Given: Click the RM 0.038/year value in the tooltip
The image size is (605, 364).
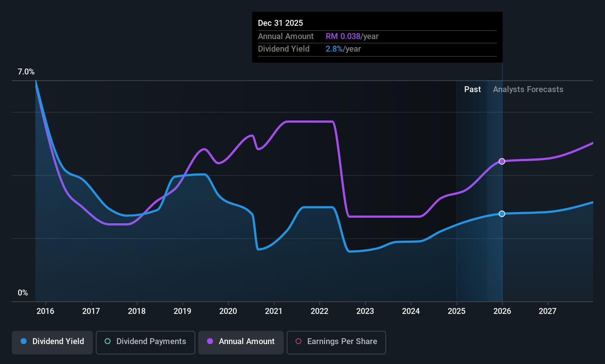Looking at the screenshot, I should [352, 36].
